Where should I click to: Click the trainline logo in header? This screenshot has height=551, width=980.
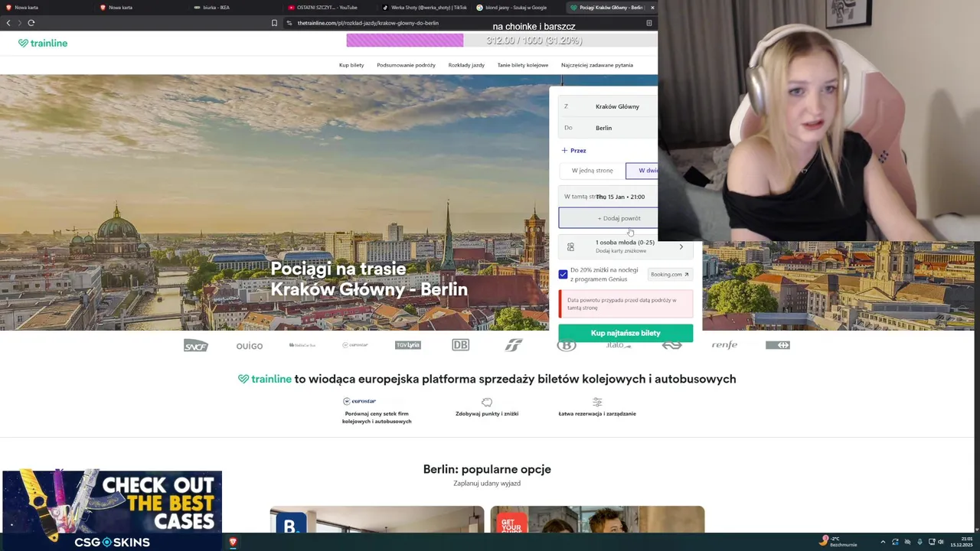(43, 43)
